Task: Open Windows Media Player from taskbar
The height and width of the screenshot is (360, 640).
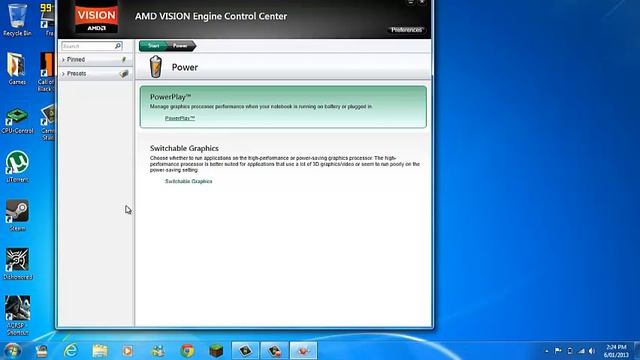Action: [128, 351]
